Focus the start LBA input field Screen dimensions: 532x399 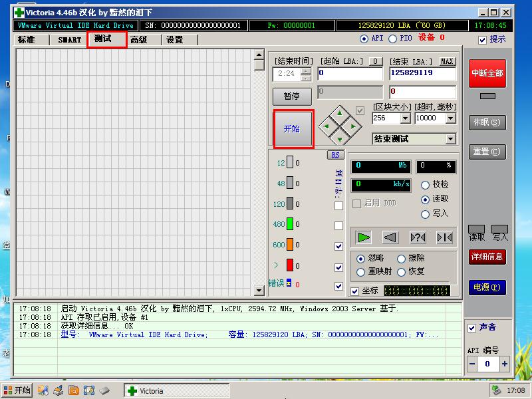pyautogui.click(x=350, y=73)
